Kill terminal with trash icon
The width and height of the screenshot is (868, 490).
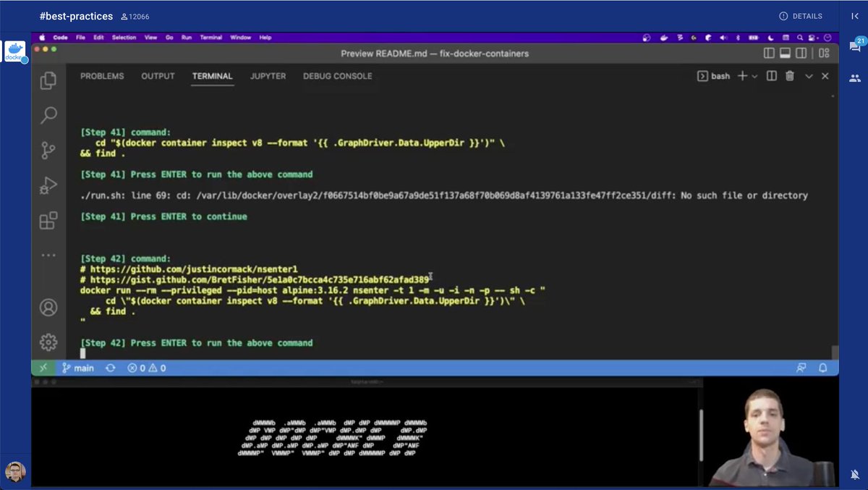[x=790, y=76]
